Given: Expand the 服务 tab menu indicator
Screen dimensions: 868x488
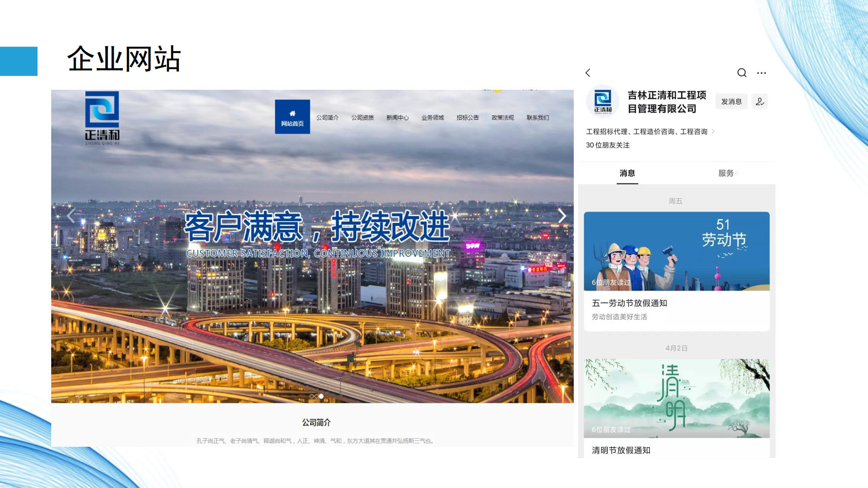Looking at the screenshot, I should 737,173.
